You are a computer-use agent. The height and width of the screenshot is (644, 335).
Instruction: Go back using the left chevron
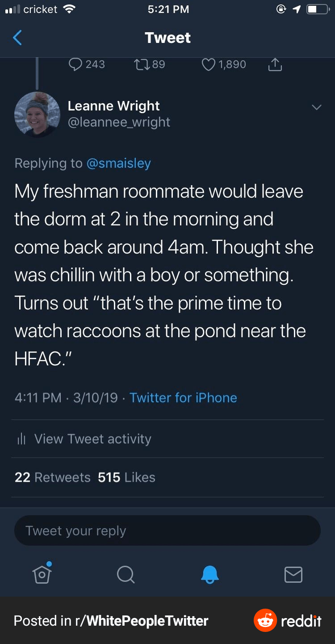(17, 38)
